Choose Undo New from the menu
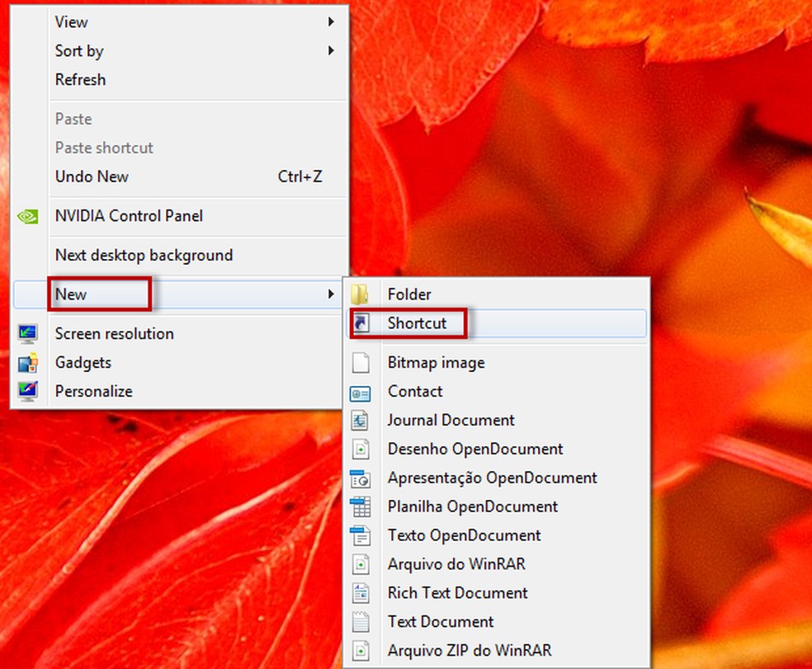 pyautogui.click(x=179, y=177)
